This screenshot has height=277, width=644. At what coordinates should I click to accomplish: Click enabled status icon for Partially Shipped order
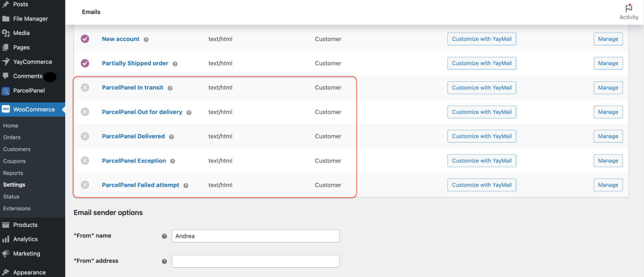pos(85,63)
